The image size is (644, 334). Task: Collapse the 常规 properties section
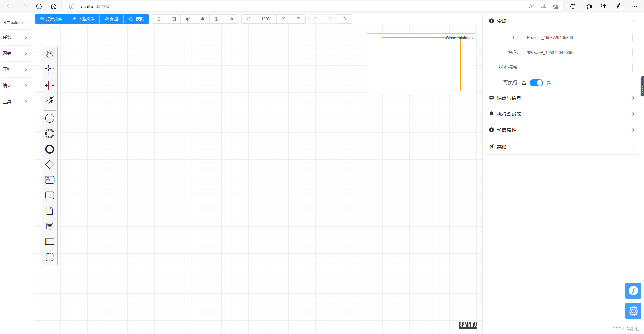click(633, 21)
